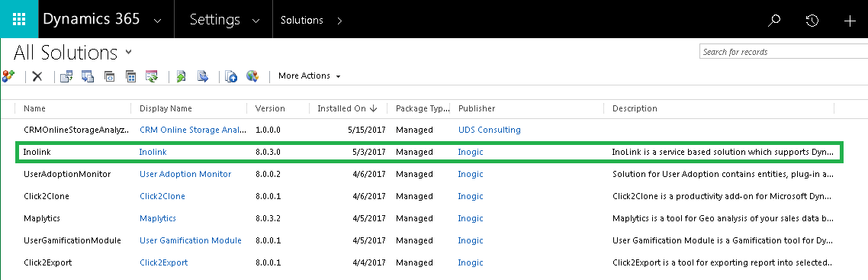Open the Inogic publisher link in Click2Export row
The image size is (868, 280).
[471, 263]
